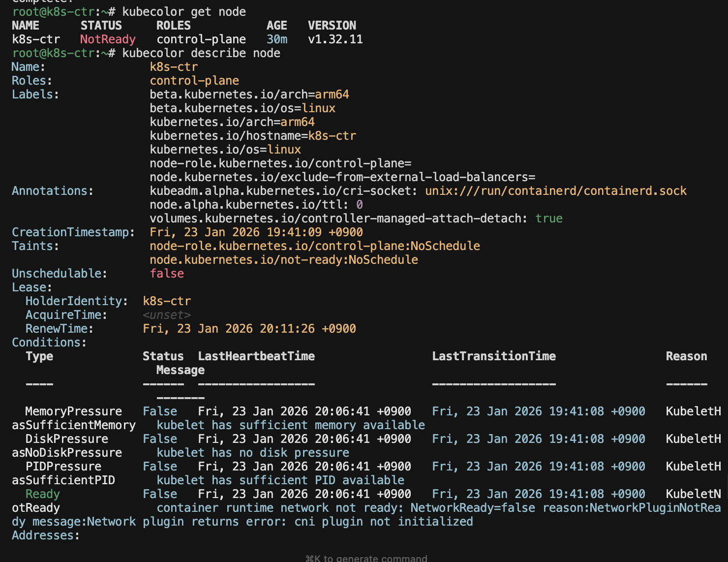
Task: Click the containerd.sock unix socket path
Action: coord(555,191)
